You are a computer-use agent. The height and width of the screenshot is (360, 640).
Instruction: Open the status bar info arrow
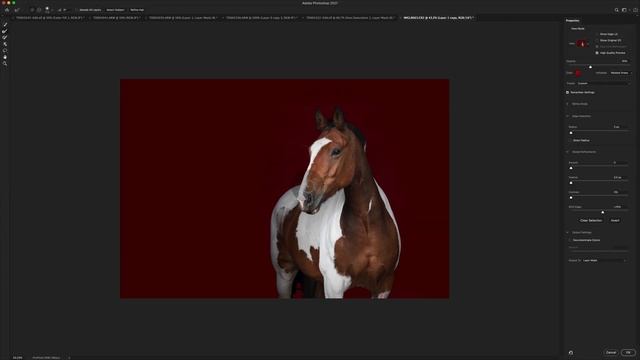click(69, 358)
